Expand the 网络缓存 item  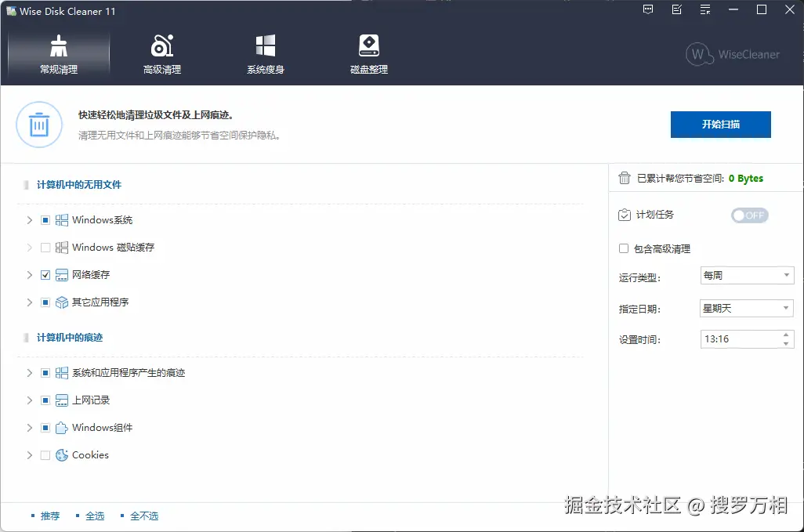point(29,275)
